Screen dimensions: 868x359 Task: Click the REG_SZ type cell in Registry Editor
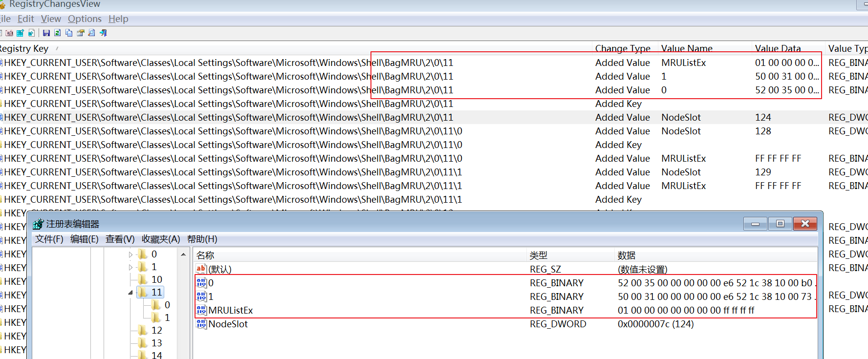click(545, 269)
